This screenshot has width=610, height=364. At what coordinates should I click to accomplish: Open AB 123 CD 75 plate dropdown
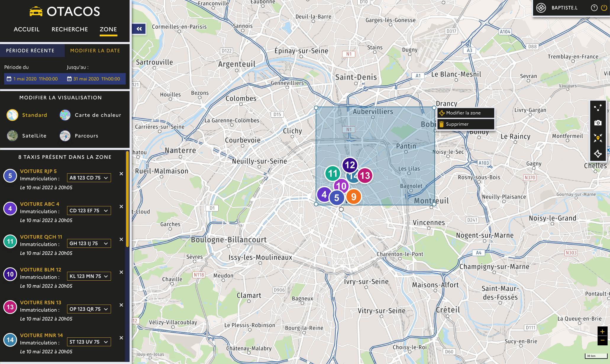click(x=89, y=178)
